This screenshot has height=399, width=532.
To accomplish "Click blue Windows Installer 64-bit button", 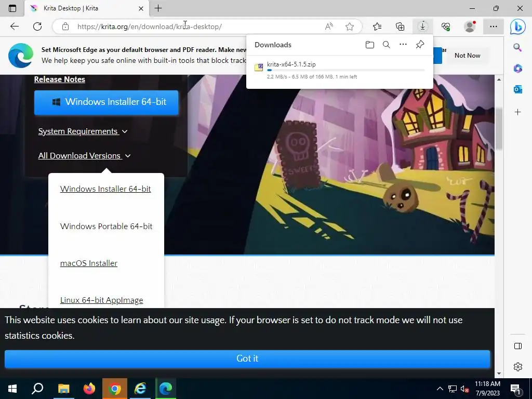I will (x=106, y=102).
